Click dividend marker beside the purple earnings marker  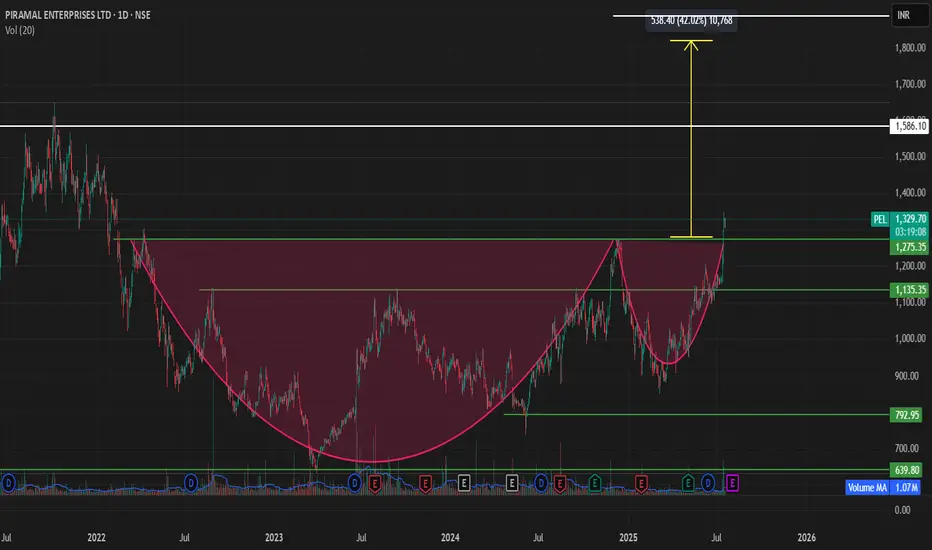coord(708,483)
